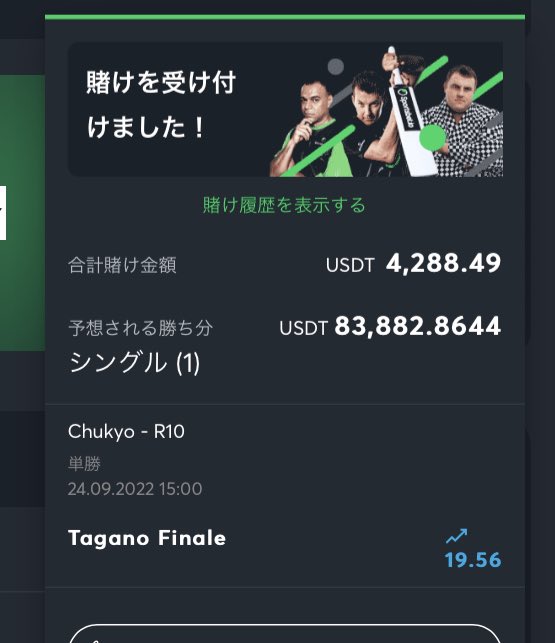This screenshot has height=643, width=555.
Task: Click the USDT 83,882.8644 expected winnings value
Action: (x=390, y=326)
